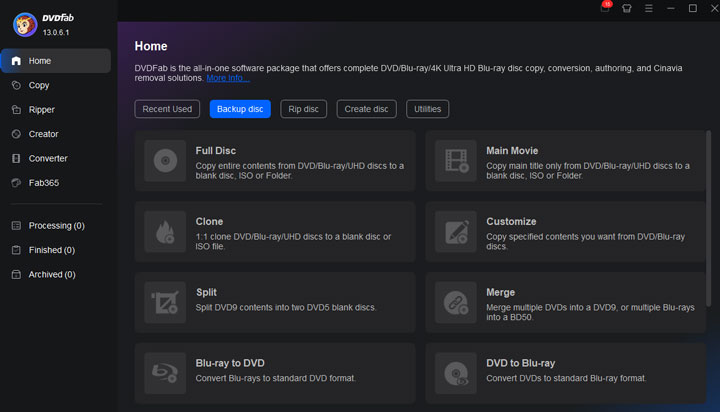Screen dimensions: 720x412
Task: Switch to Create disc tab
Action: [366, 109]
